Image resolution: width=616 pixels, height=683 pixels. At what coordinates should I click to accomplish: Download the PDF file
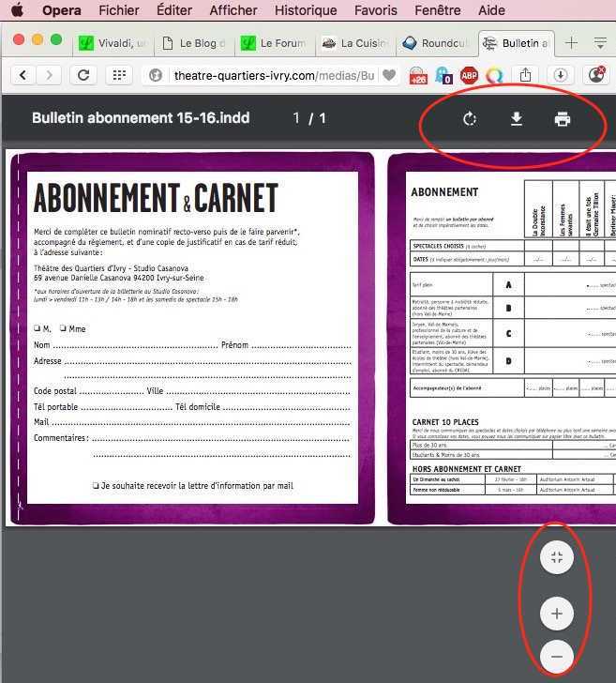(x=516, y=119)
